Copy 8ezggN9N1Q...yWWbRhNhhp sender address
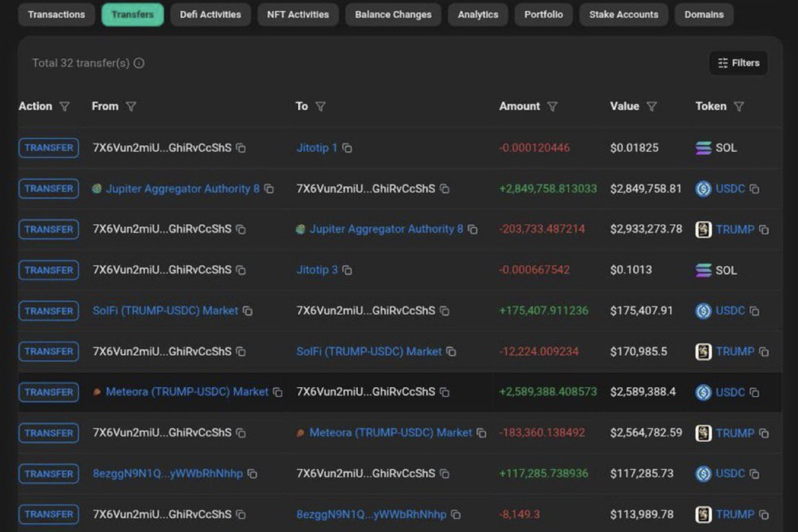Viewport: 798px width, 532px height. point(252,474)
